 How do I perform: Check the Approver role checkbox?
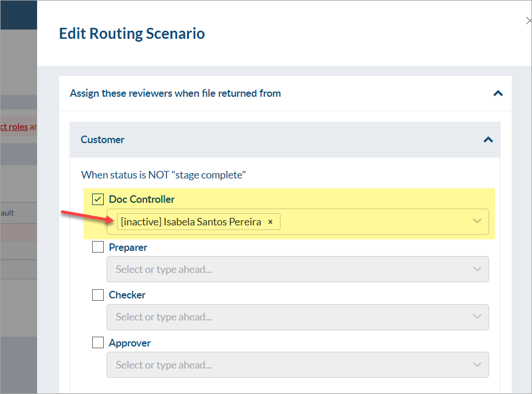click(x=98, y=343)
